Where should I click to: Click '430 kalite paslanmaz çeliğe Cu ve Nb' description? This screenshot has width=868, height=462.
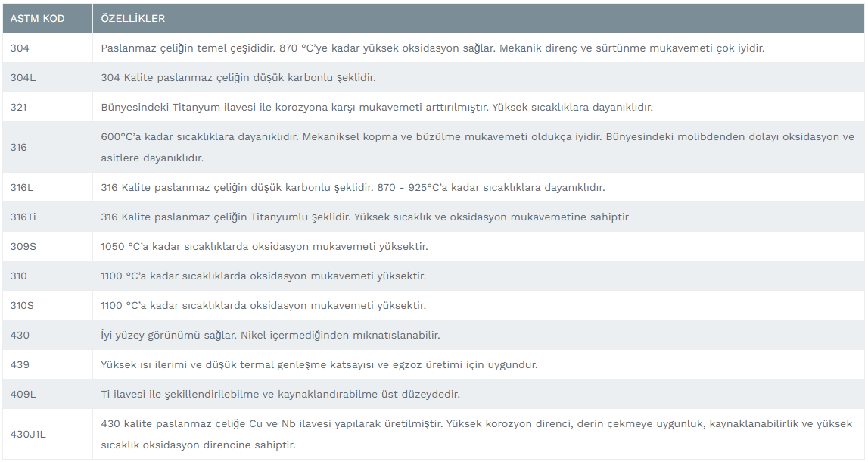point(476,434)
